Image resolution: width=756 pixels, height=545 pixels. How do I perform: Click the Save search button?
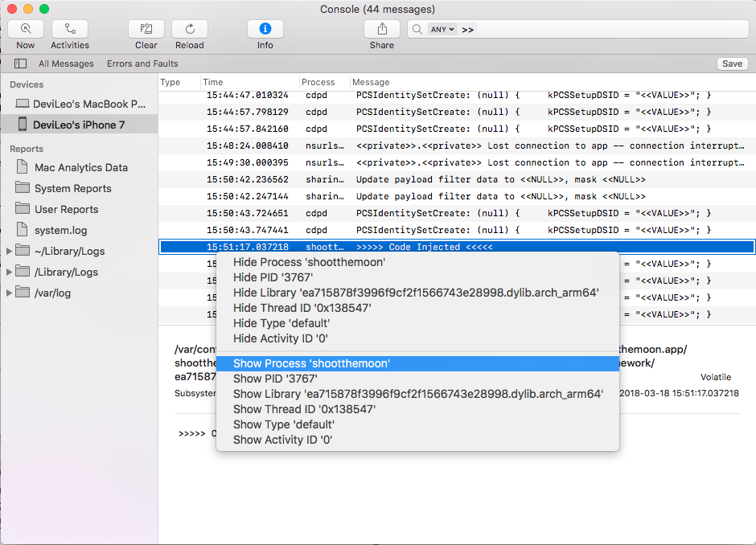click(732, 64)
